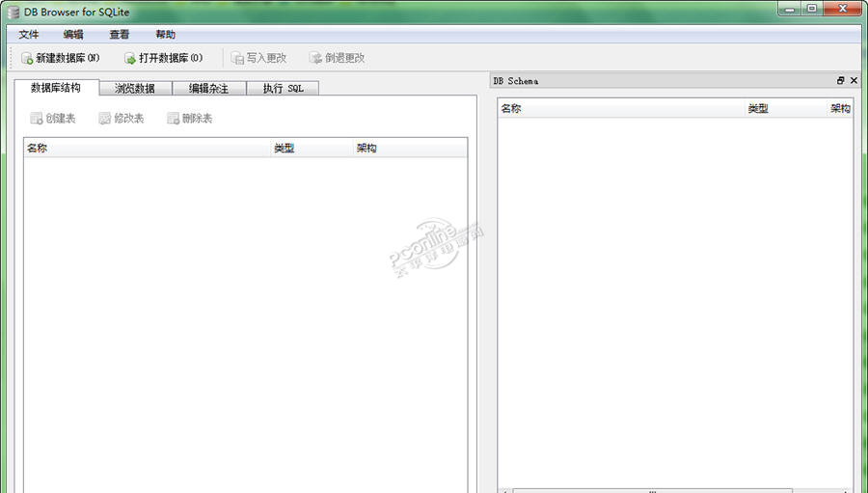Screen dimensions: 868x493
Task: Click the 类型 column header in main structure list
Action: [312, 148]
